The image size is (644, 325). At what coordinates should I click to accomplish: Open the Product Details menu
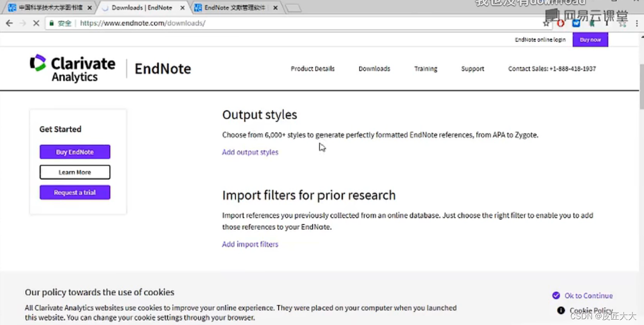[x=312, y=68]
